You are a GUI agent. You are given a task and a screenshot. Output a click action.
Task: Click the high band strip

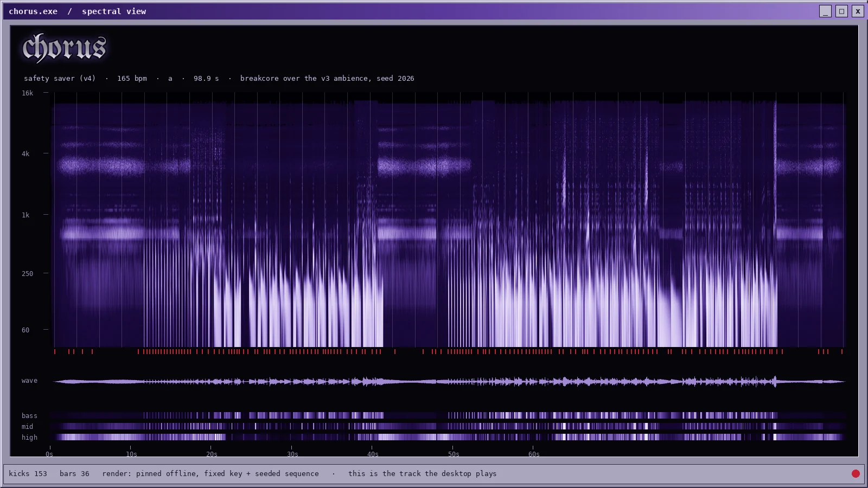(x=449, y=437)
